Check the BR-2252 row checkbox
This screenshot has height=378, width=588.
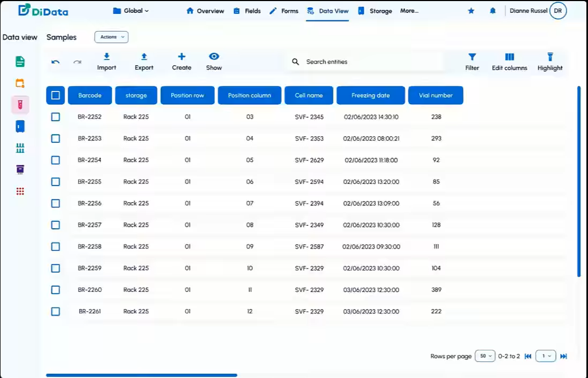click(56, 117)
